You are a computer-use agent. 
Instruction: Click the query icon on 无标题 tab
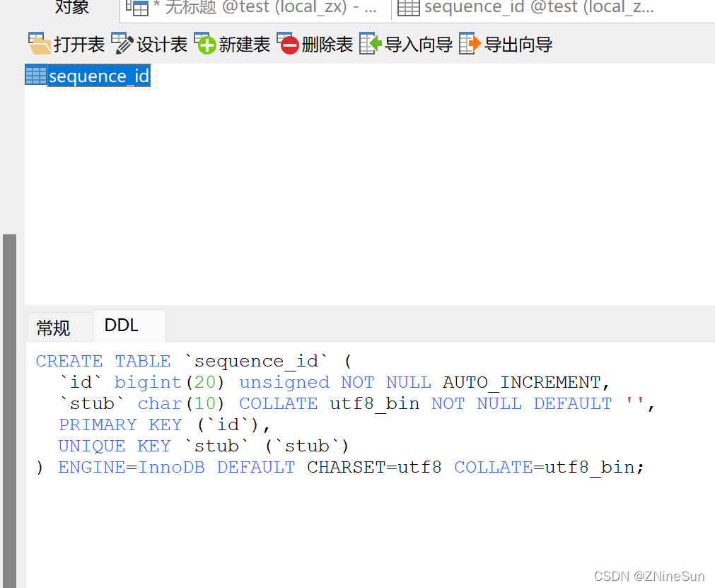click(137, 8)
